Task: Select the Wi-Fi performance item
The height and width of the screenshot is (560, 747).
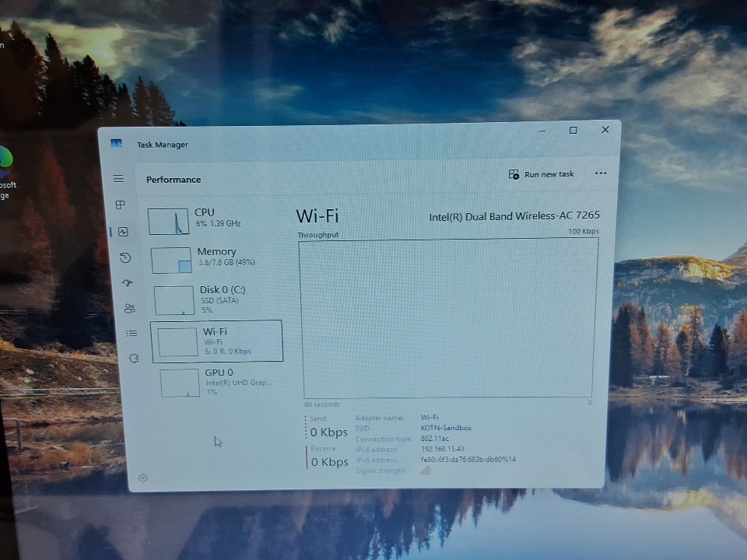Action: click(x=217, y=341)
